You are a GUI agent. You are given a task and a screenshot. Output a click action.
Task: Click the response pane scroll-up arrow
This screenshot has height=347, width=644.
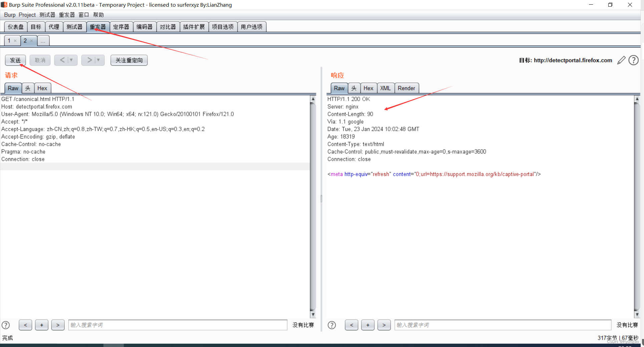(x=637, y=99)
